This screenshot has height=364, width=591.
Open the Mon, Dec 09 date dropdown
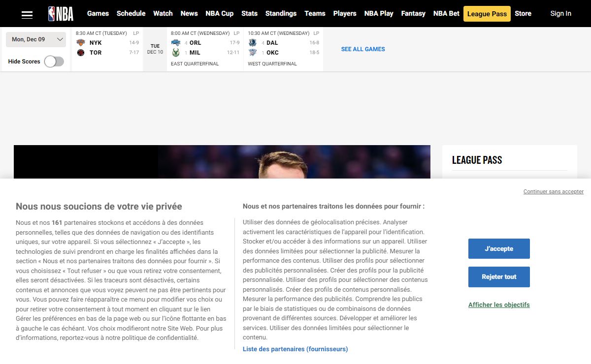point(36,39)
